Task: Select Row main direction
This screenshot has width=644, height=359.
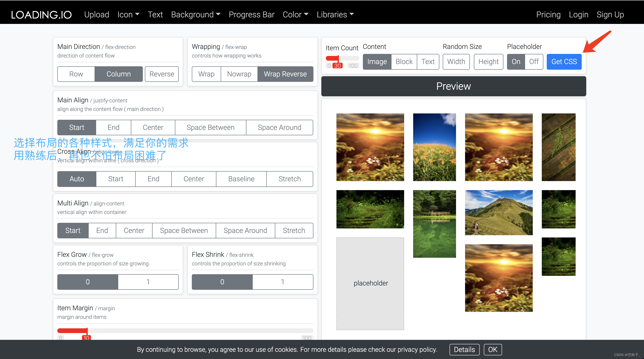Action: [x=76, y=74]
